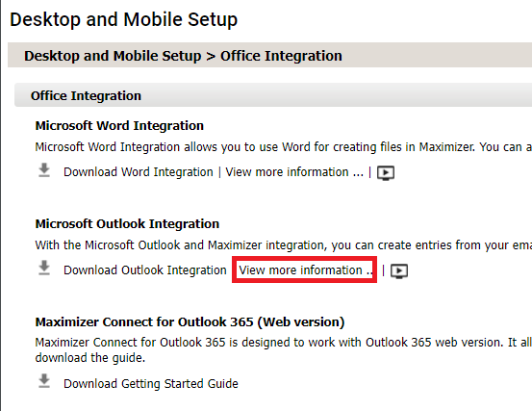Play the Word Integration video icon
The width and height of the screenshot is (532, 411).
point(386,172)
